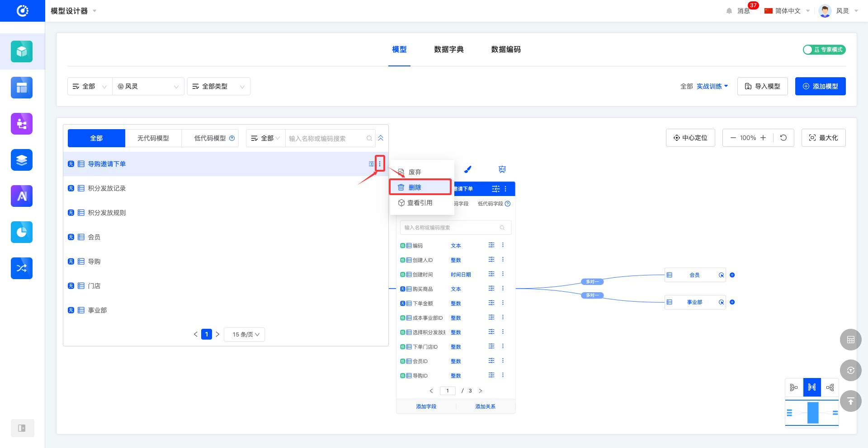Open the purple workflow sidebar module
The height and width of the screenshot is (448, 868).
click(22, 124)
